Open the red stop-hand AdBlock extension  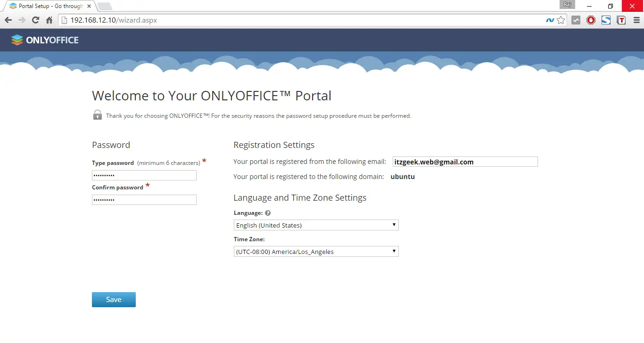(x=591, y=20)
